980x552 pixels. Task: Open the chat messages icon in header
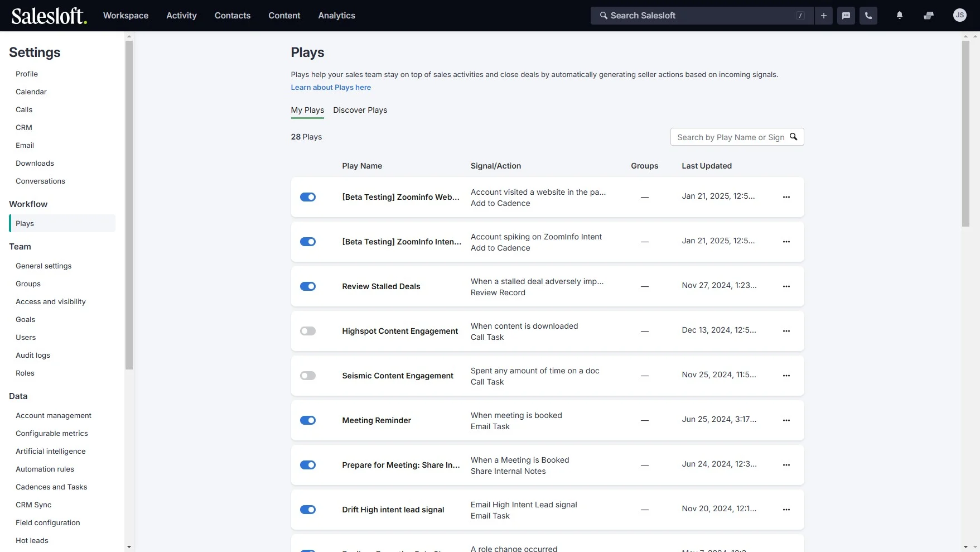846,16
